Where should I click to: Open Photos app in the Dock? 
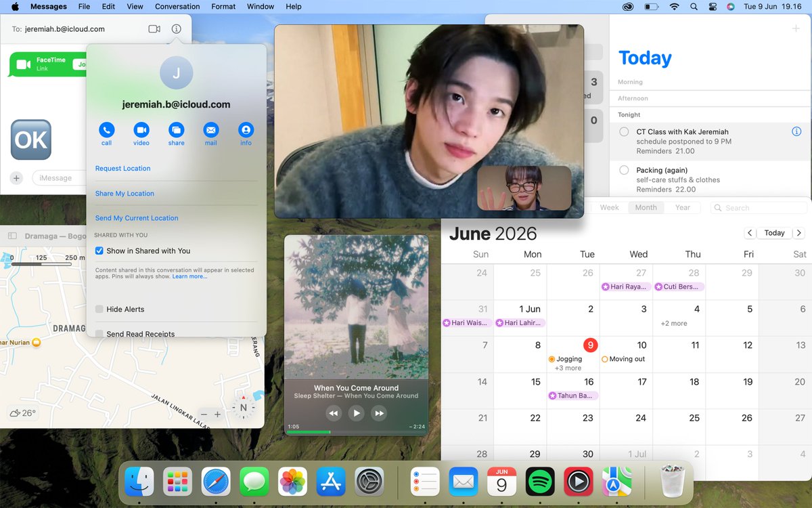[293, 482]
